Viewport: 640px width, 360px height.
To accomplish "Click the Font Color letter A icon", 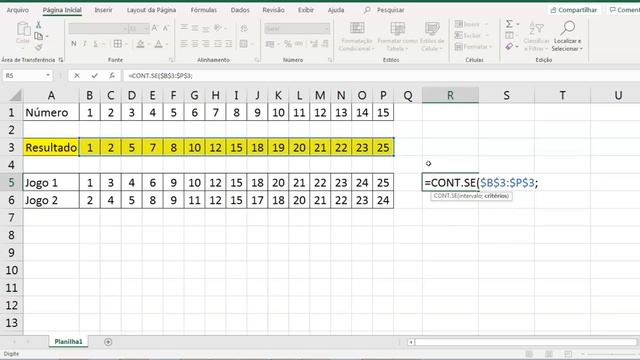I will coord(158,44).
